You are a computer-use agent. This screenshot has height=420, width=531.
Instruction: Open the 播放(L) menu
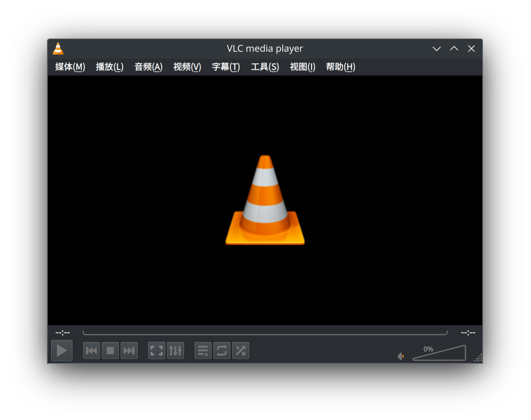[x=110, y=67]
